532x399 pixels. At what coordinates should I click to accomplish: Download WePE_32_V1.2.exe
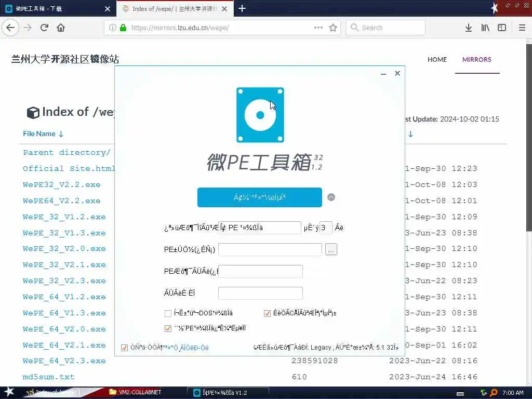(64, 217)
